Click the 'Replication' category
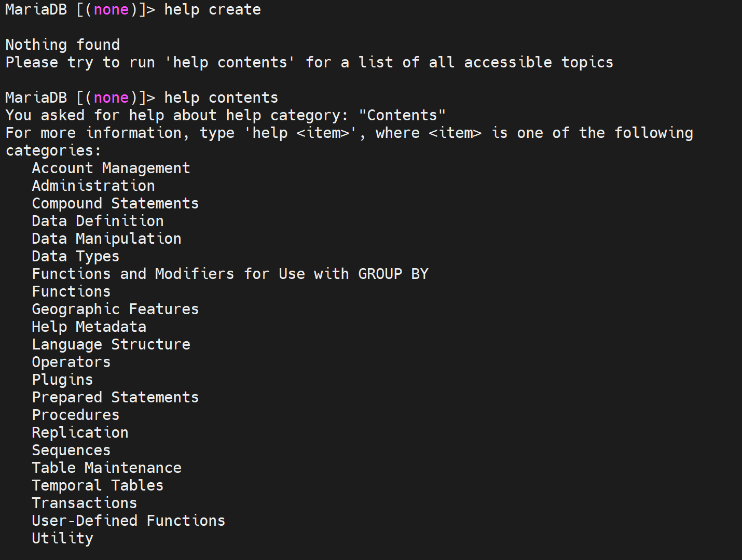This screenshot has width=742, height=560. pyautogui.click(x=80, y=432)
